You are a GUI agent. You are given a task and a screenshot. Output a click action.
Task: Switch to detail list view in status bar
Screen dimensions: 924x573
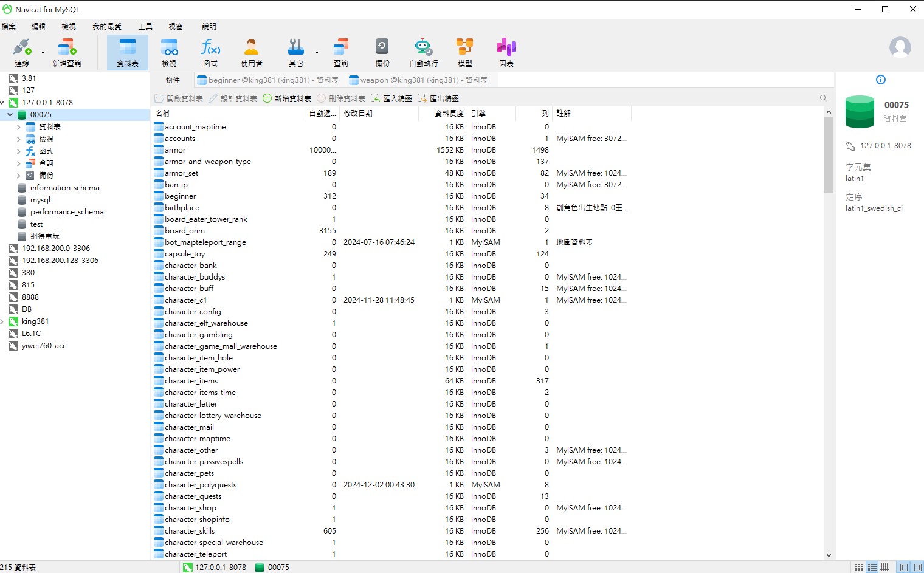872,567
